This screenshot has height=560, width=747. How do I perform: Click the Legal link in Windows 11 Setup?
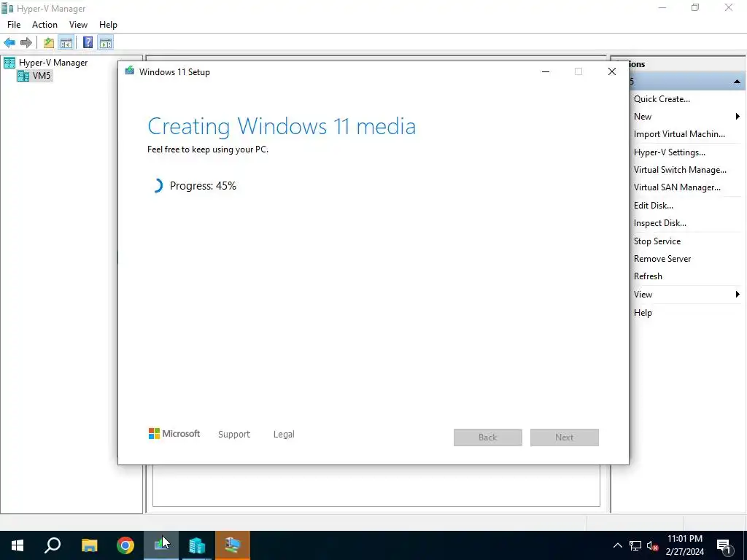pyautogui.click(x=284, y=435)
